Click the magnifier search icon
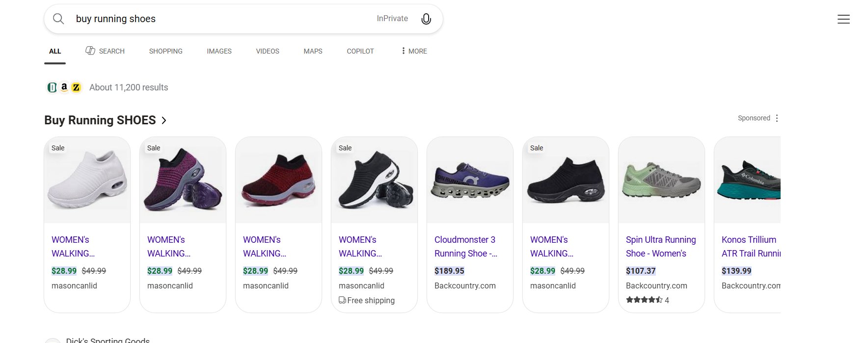This screenshot has height=343, width=868. click(x=58, y=19)
